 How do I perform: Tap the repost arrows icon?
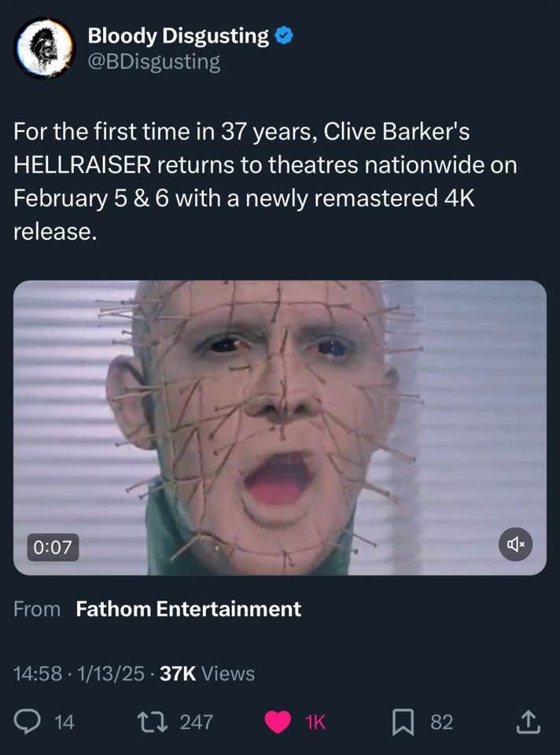152,722
